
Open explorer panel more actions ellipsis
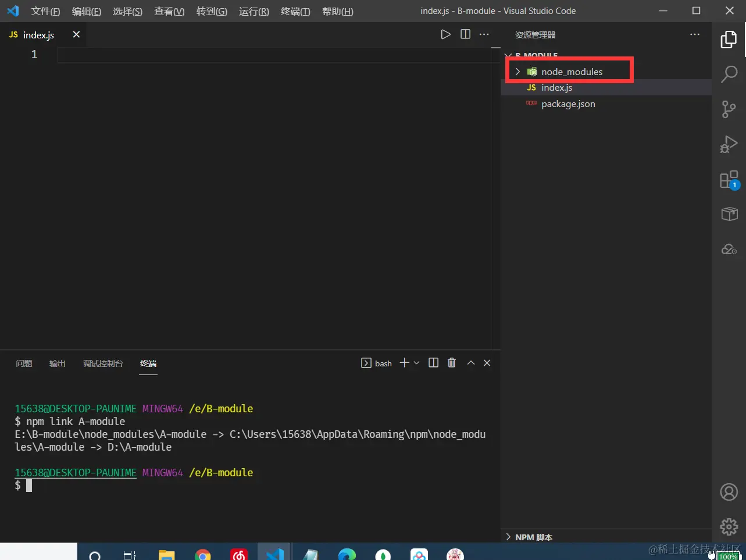click(695, 34)
